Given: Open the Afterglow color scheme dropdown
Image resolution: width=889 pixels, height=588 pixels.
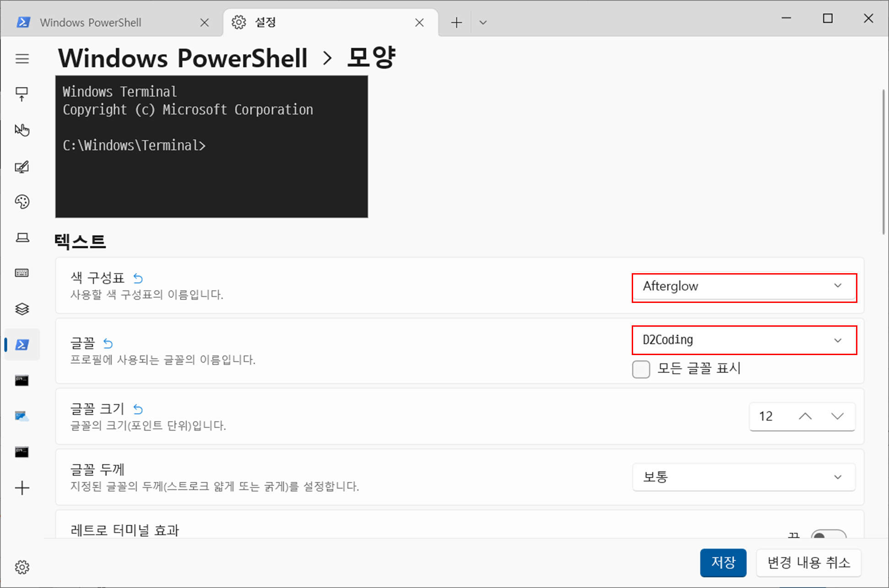Looking at the screenshot, I should [744, 286].
